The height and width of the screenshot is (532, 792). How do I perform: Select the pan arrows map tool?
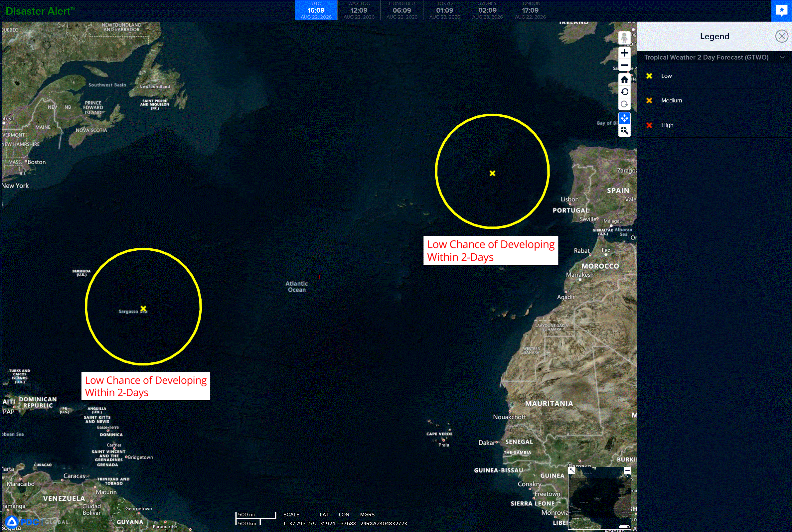[624, 118]
